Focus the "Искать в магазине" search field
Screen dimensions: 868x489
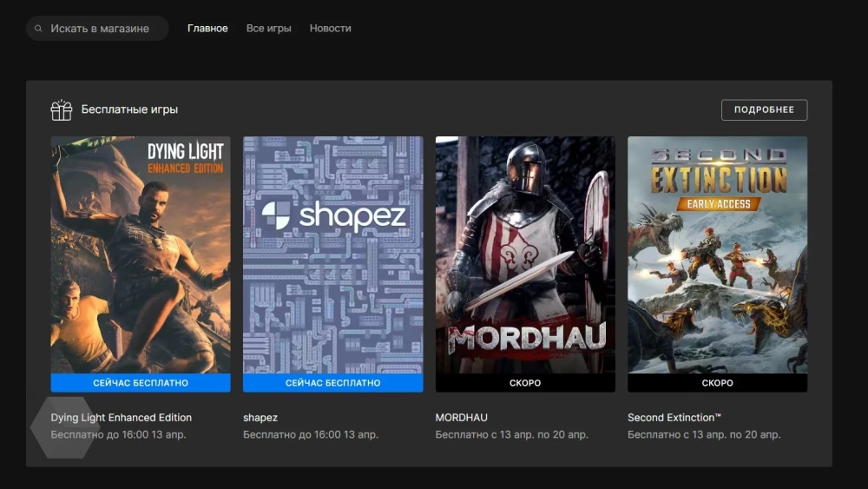100,29
